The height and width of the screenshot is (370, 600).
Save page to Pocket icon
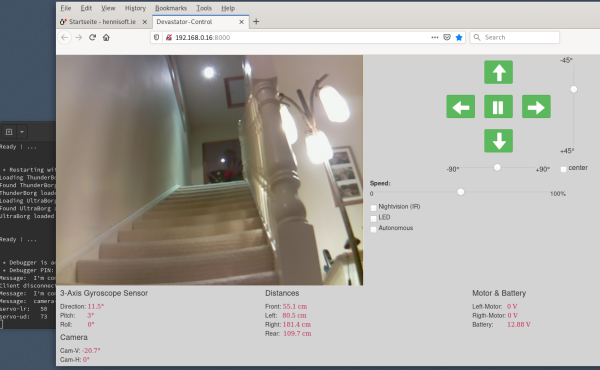tap(447, 37)
